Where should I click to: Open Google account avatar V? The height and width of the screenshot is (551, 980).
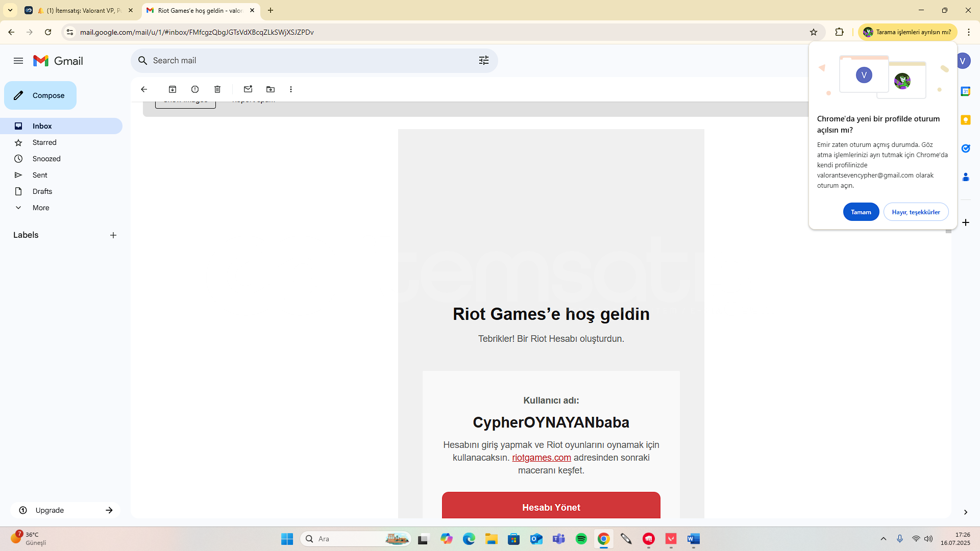coord(963,61)
